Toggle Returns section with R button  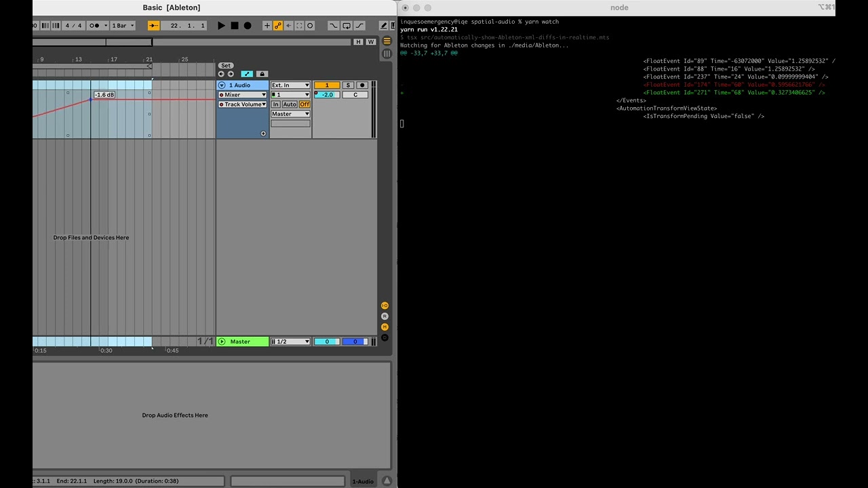click(384, 317)
